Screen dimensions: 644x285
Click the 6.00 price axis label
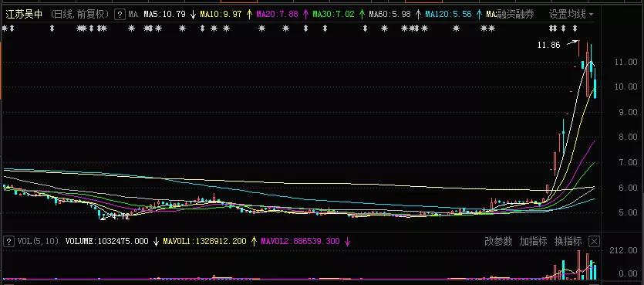pyautogui.click(x=628, y=188)
